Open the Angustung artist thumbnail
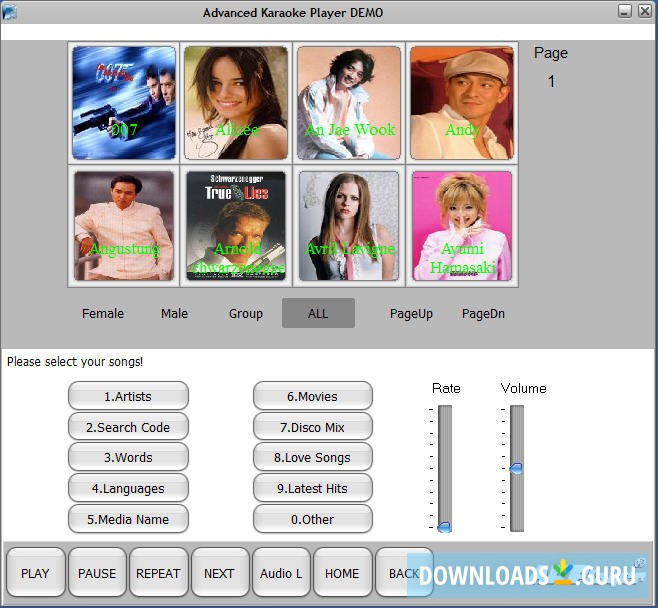 click(x=124, y=226)
